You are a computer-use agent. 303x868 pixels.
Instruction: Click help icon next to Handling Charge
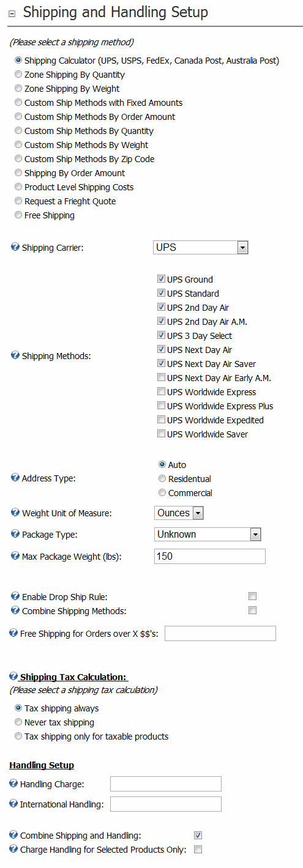click(x=13, y=784)
